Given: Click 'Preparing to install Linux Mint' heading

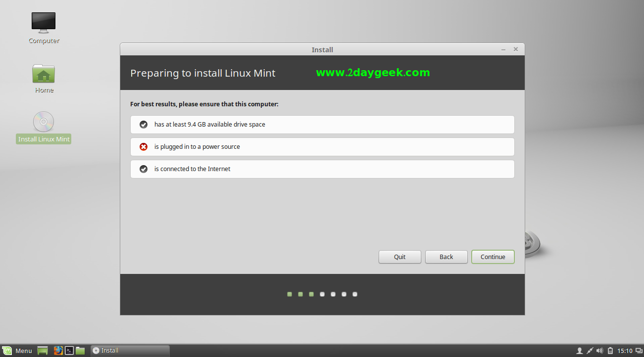Looking at the screenshot, I should [202, 73].
